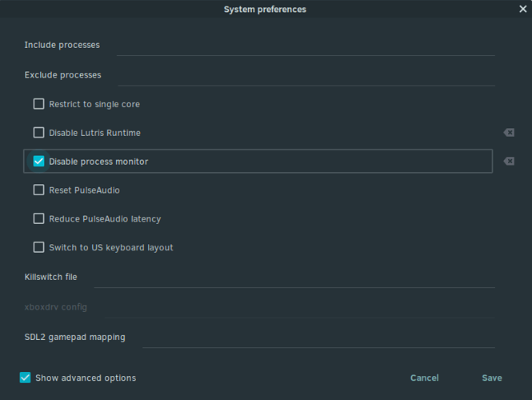
Task: Click the Include processes text field
Action: click(x=306, y=46)
